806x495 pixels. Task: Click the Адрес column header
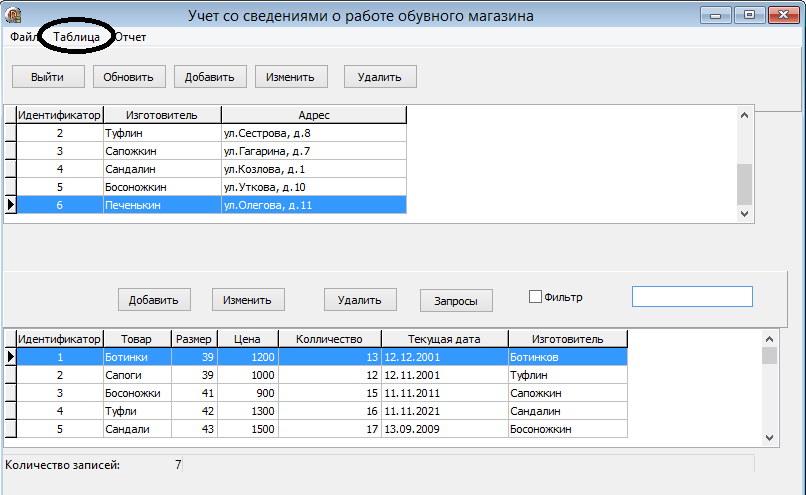314,115
